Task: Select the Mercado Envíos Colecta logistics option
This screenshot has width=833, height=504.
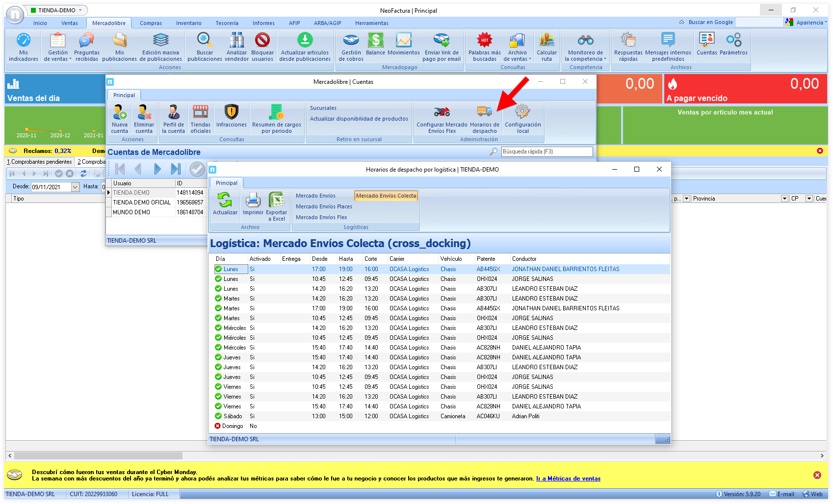Action: point(386,196)
